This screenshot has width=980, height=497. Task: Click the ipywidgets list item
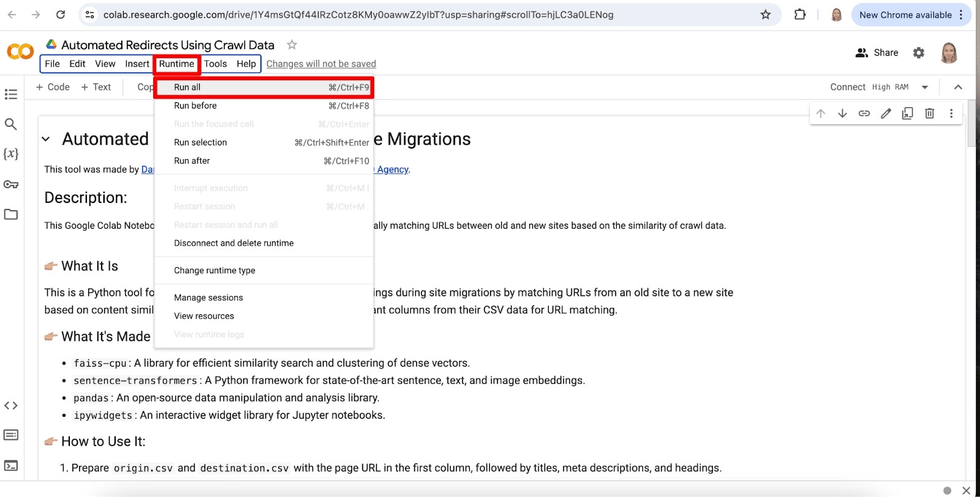tap(229, 415)
